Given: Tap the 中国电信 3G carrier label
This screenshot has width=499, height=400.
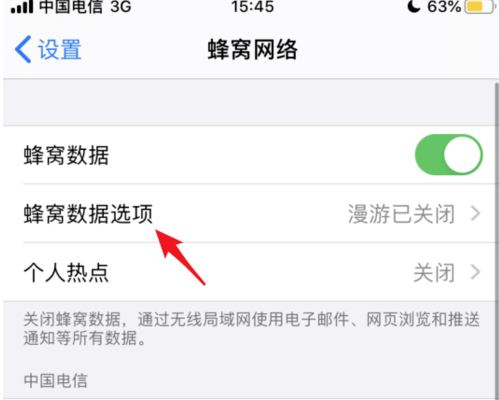Looking at the screenshot, I should click(85, 7).
